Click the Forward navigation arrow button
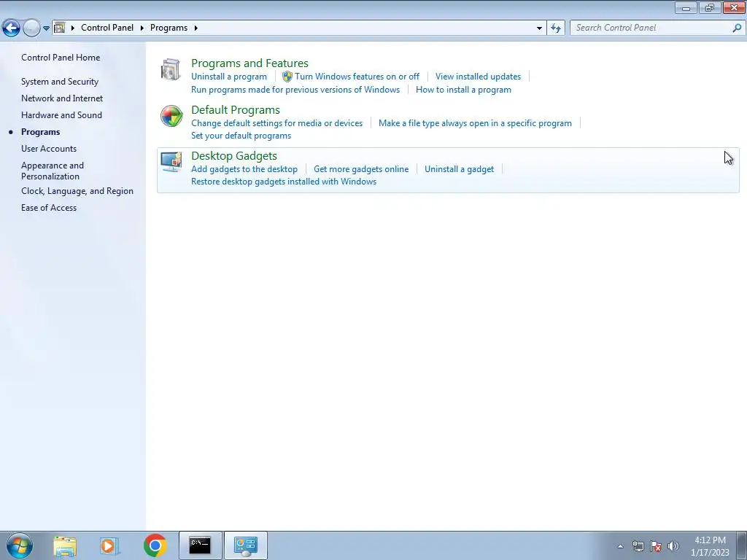The image size is (747, 560). pos(31,28)
